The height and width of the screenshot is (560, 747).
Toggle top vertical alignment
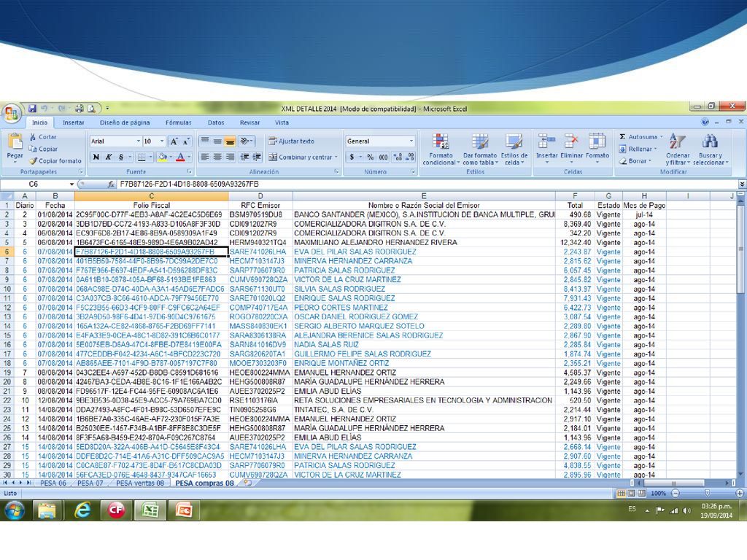[205, 141]
